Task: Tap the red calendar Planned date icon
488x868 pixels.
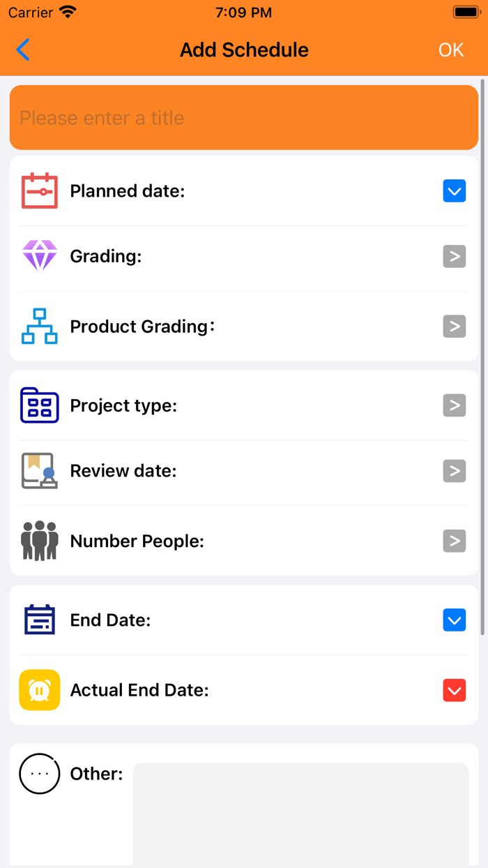Action: pyautogui.click(x=40, y=190)
